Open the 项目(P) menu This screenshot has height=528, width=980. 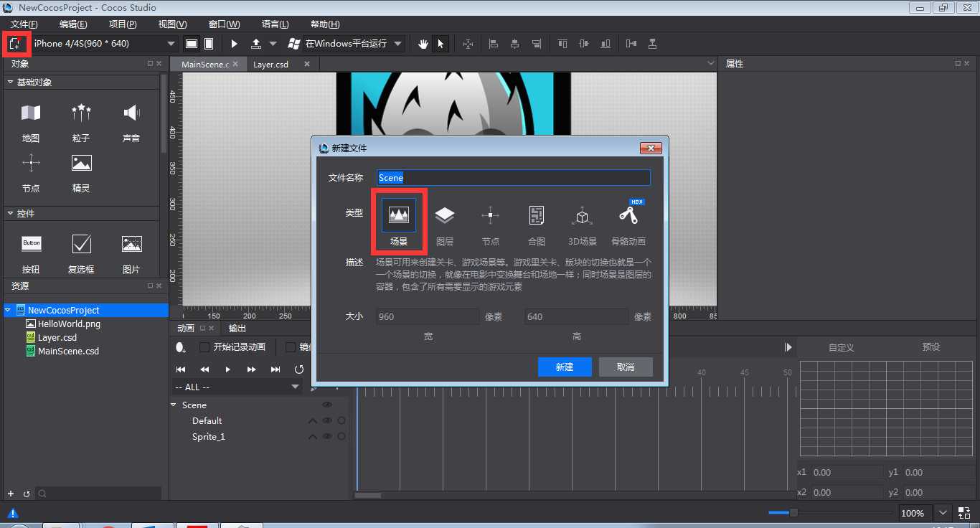click(122, 24)
